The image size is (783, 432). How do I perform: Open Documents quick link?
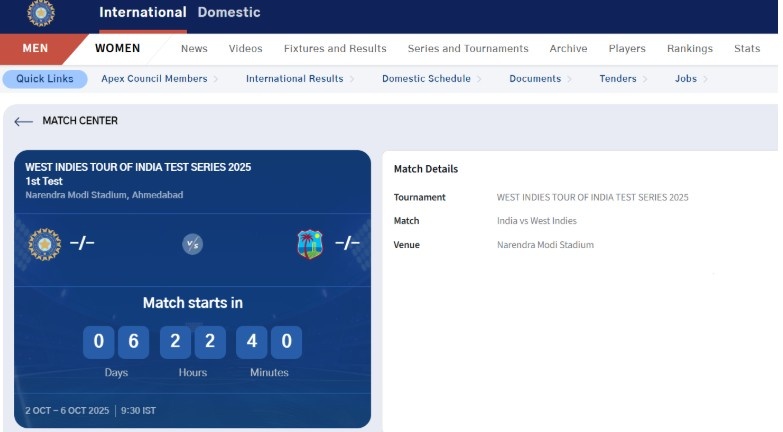pyautogui.click(x=535, y=79)
